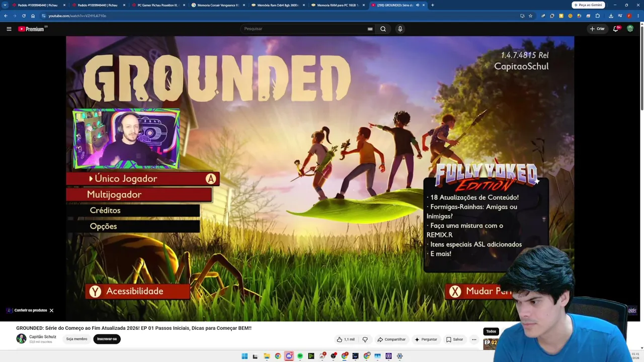This screenshot has height=362, width=644.
Task: Select the Todos filter chip
Action: click(491, 331)
